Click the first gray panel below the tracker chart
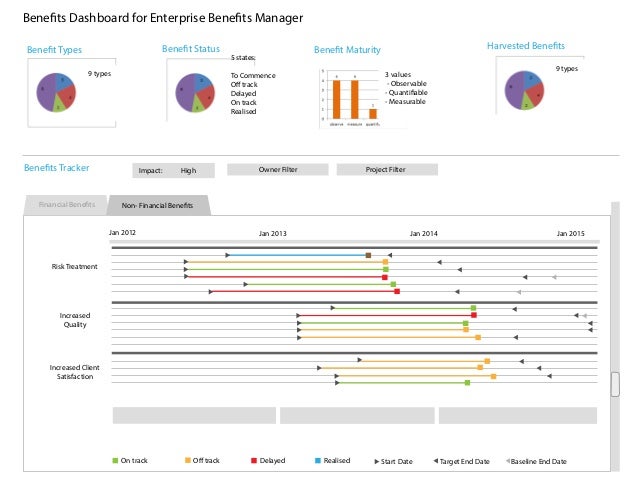The width and height of the screenshot is (638, 479). tap(194, 416)
